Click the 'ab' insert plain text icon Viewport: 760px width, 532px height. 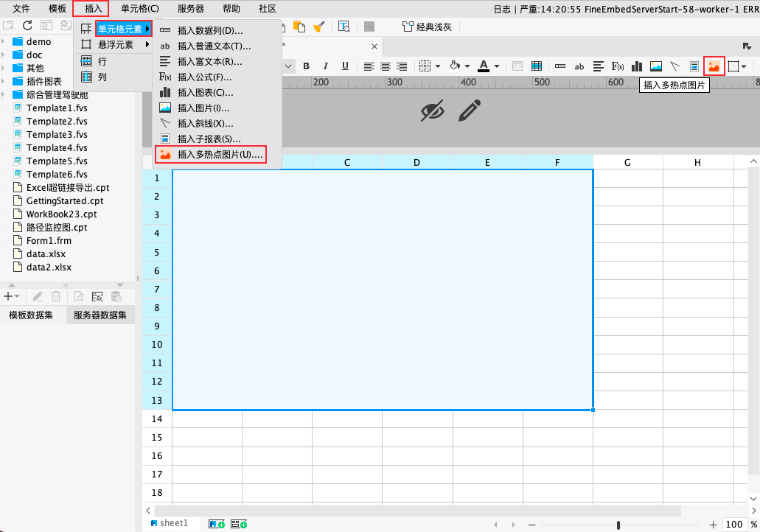point(579,67)
